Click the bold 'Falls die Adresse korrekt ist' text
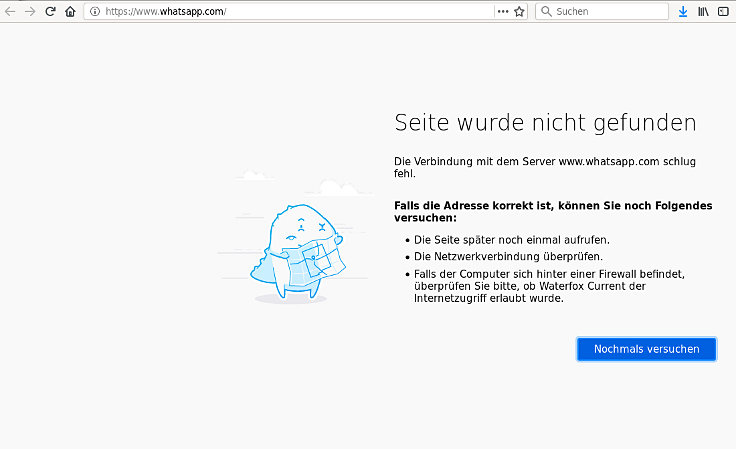The height and width of the screenshot is (449, 736). [553, 212]
